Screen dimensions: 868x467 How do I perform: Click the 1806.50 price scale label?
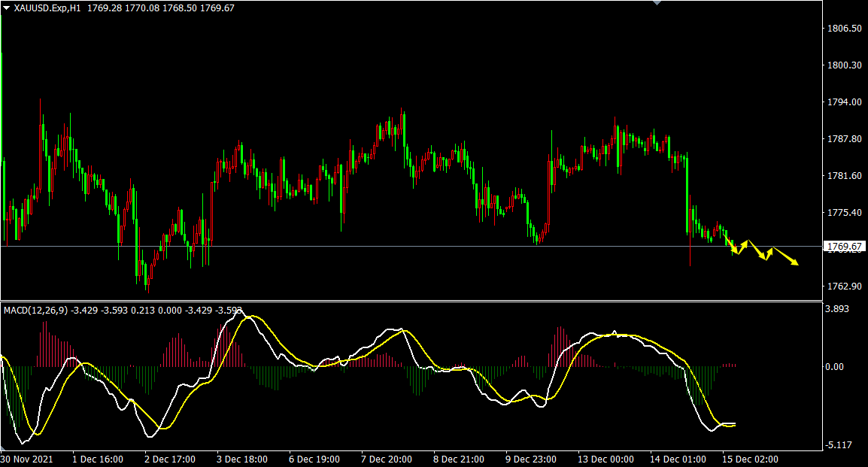(843, 29)
